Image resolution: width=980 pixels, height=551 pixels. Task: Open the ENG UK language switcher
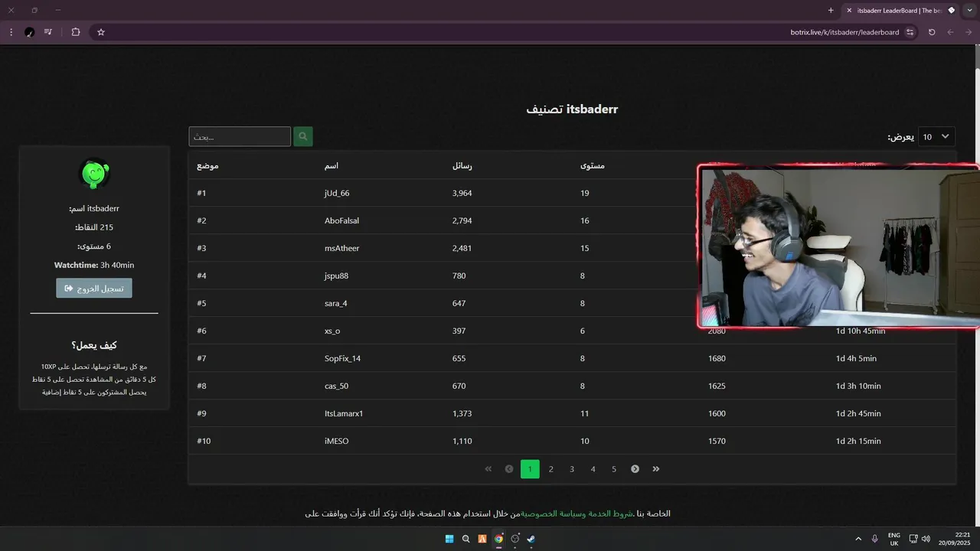894,539
